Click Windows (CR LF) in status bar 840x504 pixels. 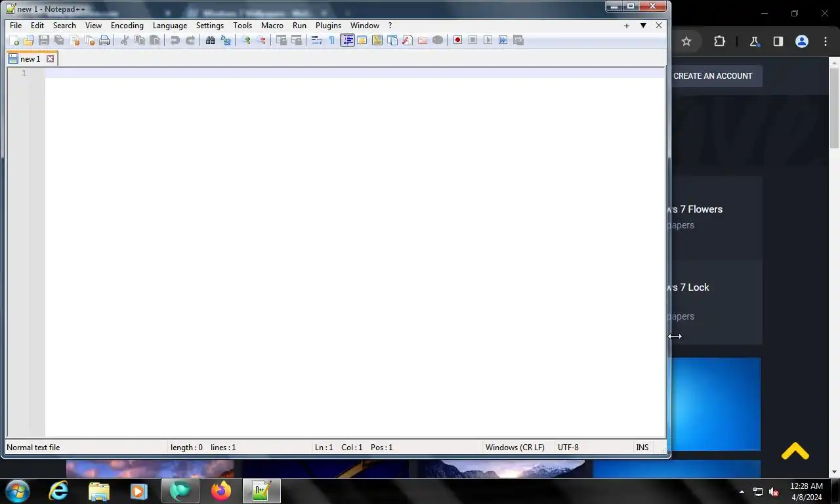click(515, 448)
